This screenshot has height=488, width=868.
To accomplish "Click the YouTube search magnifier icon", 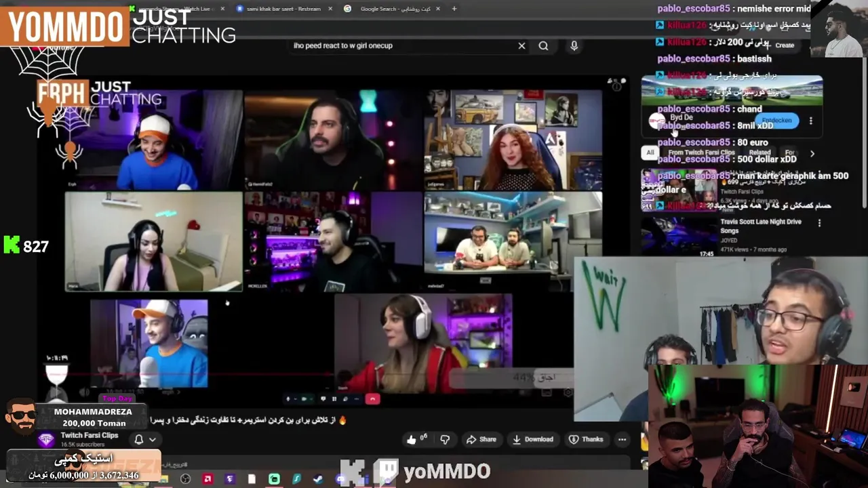I will pyautogui.click(x=543, y=45).
